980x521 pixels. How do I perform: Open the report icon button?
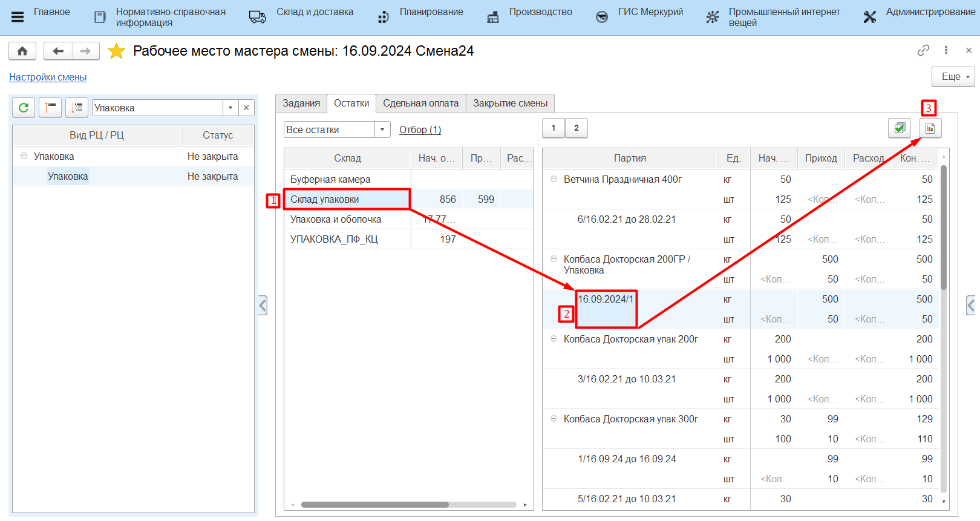coord(930,128)
